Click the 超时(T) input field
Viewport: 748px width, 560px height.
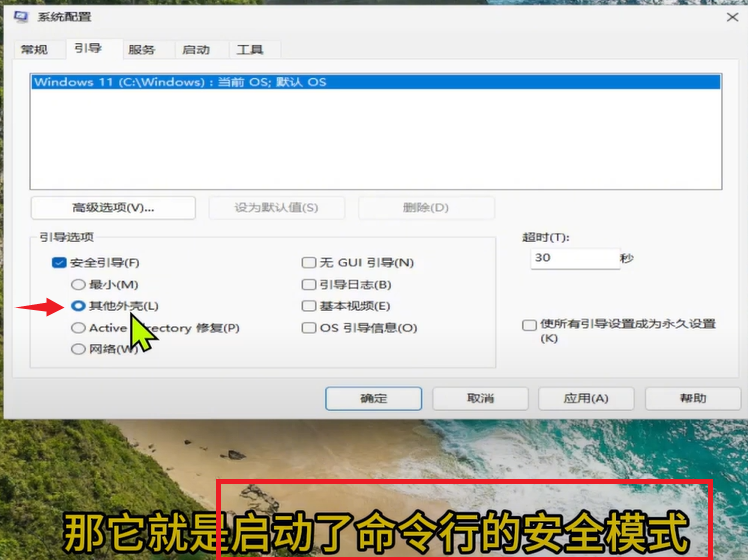(575, 258)
